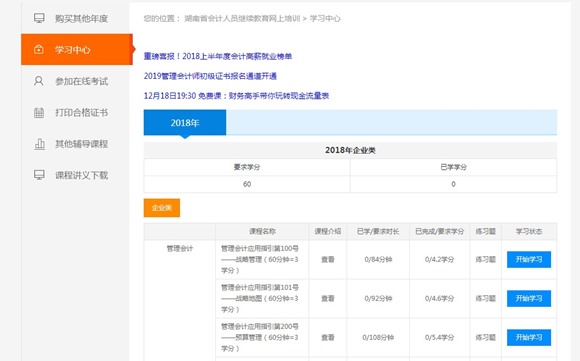Click 查看 for 第200号 预算管理 course
Screen dimensions: 580x361
[x=328, y=337]
